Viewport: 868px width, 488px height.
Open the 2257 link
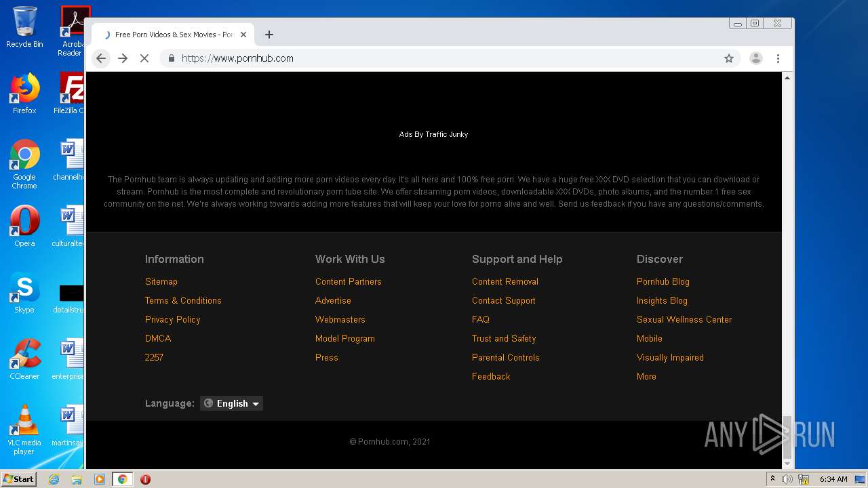click(154, 357)
